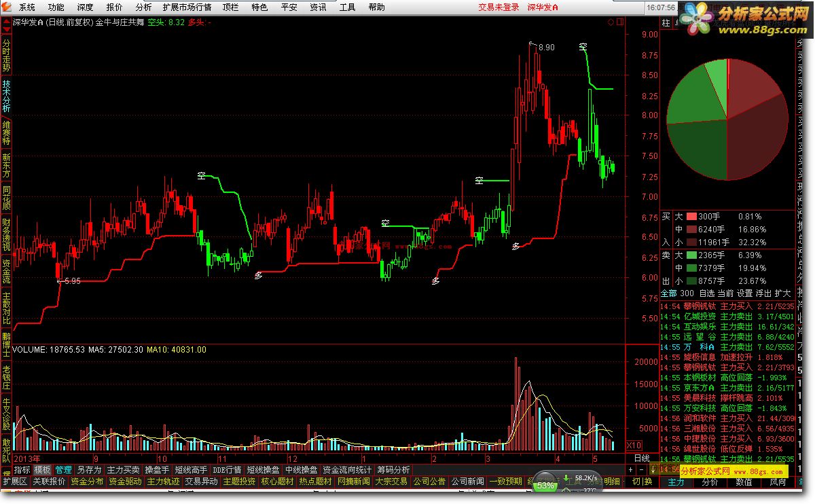Image resolution: width=815 pixels, height=504 pixels.
Task: Select 操盘手 indicator tab
Action: (x=157, y=469)
